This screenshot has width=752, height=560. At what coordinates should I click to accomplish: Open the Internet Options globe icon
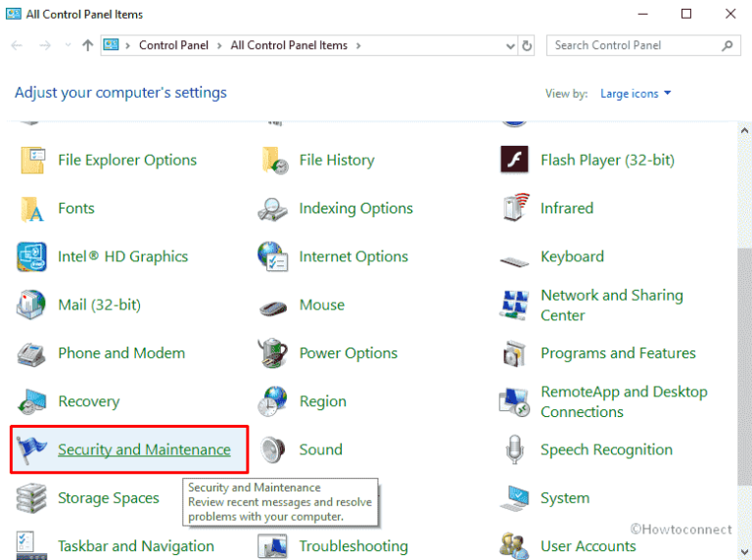(x=272, y=257)
